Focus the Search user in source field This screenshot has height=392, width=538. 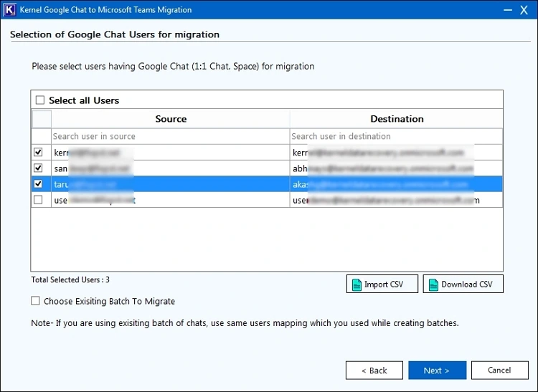(170, 136)
